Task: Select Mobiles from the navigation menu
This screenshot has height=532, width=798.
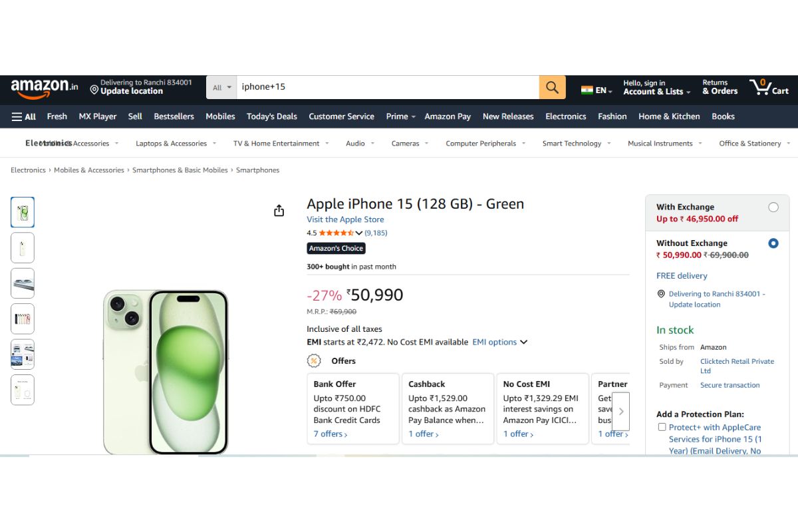Action: 220,116
